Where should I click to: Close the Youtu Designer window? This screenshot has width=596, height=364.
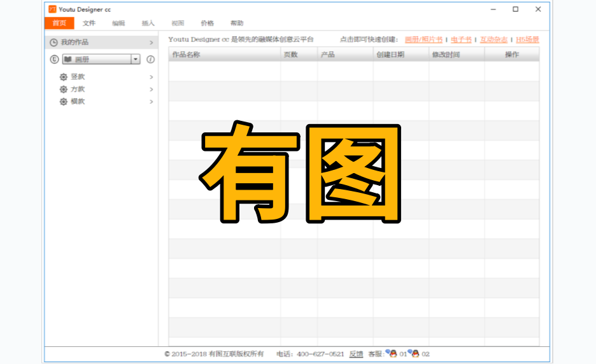click(x=538, y=9)
